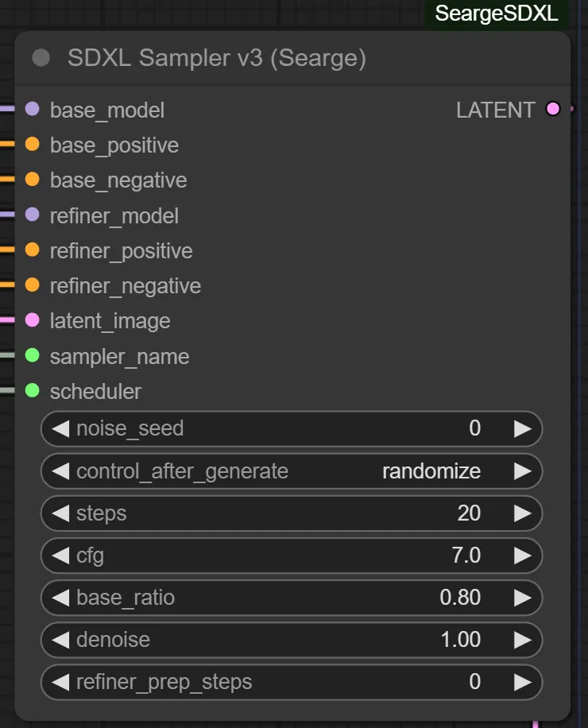Collapse node using gray title dot
Screen dimensions: 588x728
click(x=41, y=58)
